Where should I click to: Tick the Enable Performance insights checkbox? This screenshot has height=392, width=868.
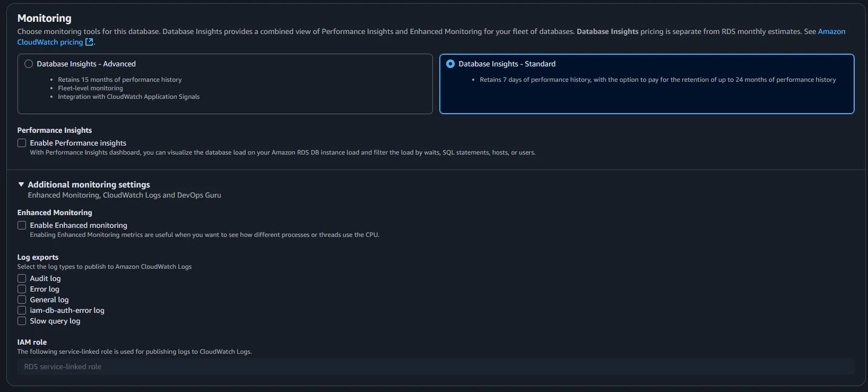22,143
